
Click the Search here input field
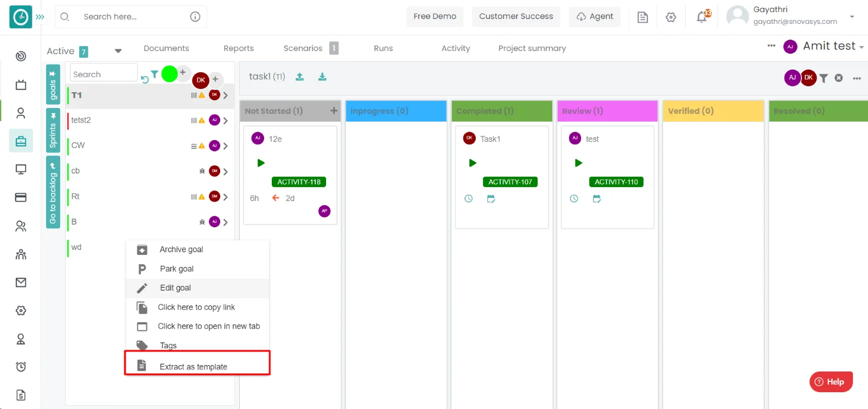click(x=130, y=17)
